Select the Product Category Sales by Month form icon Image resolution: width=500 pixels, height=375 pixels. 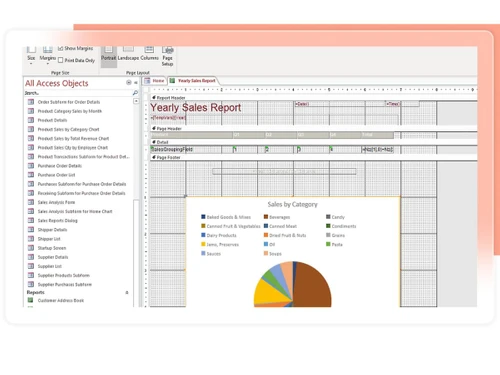point(31,111)
